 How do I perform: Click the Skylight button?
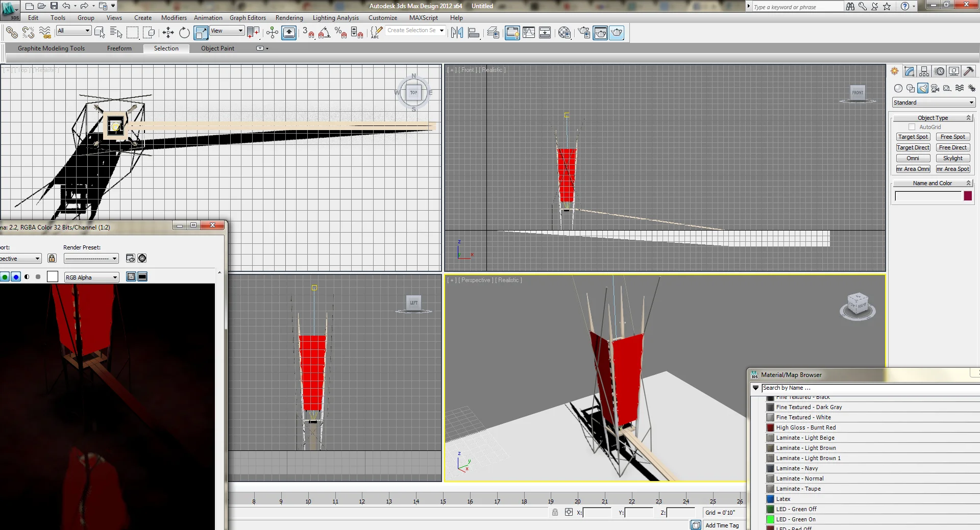[953, 158]
